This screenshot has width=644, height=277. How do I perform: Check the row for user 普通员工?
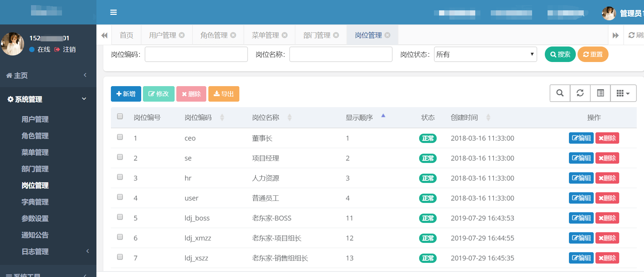click(120, 197)
